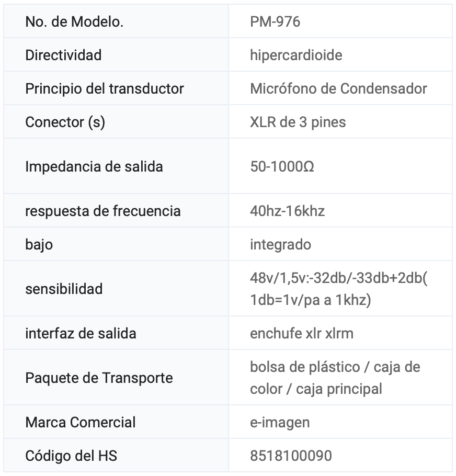Select the hipercardioide value text
456x476 pixels.
[x=296, y=55]
